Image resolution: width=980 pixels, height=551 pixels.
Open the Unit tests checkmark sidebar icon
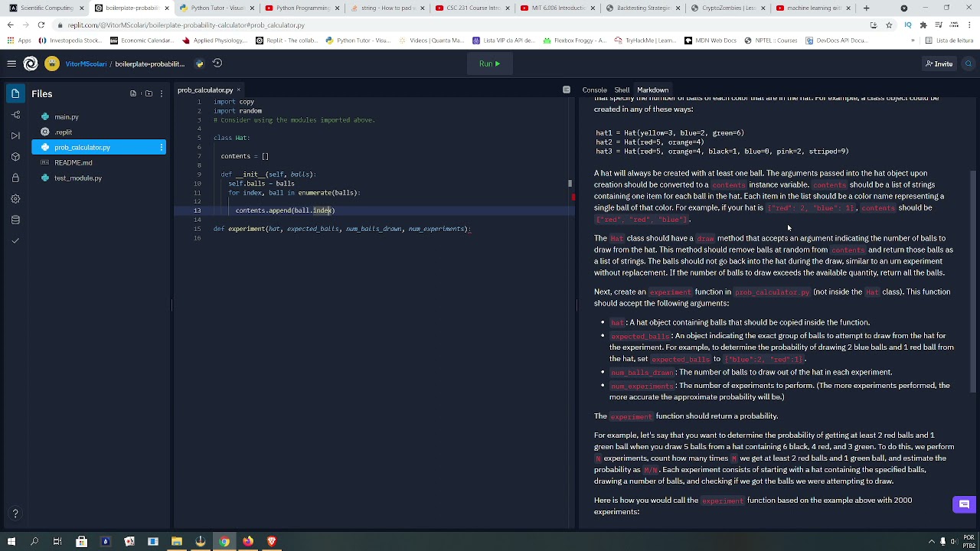pyautogui.click(x=15, y=240)
